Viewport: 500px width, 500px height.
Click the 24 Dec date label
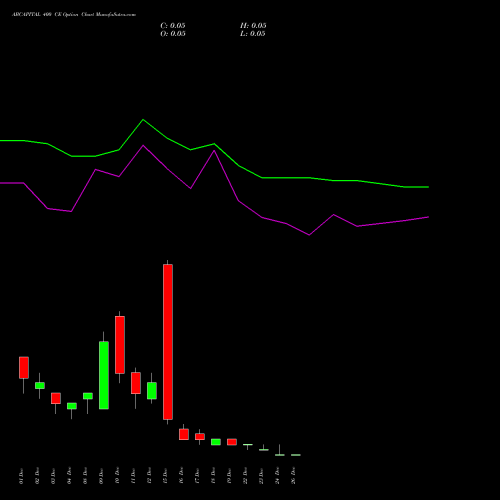pos(277,476)
